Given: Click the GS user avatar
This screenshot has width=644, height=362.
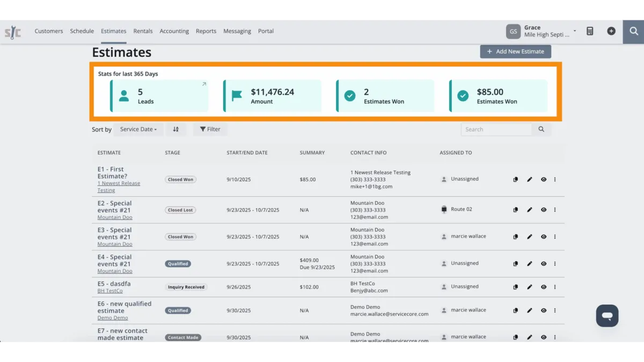Looking at the screenshot, I should pyautogui.click(x=514, y=32).
